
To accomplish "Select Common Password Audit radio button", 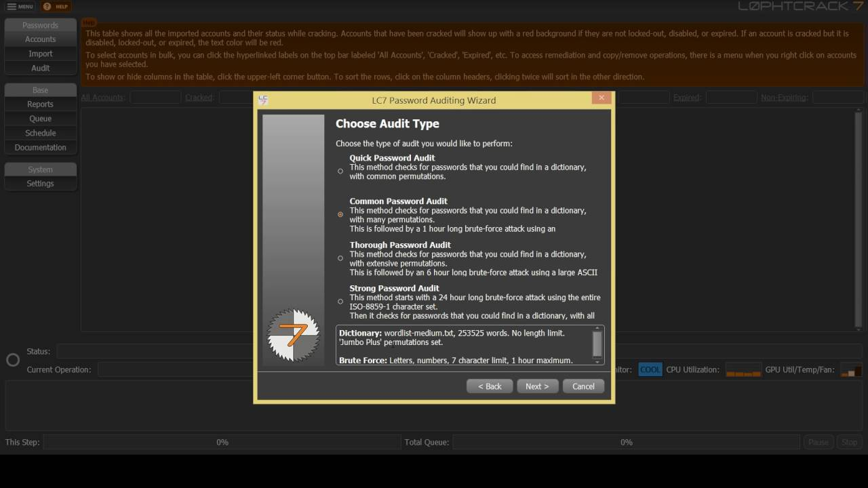I will click(340, 214).
